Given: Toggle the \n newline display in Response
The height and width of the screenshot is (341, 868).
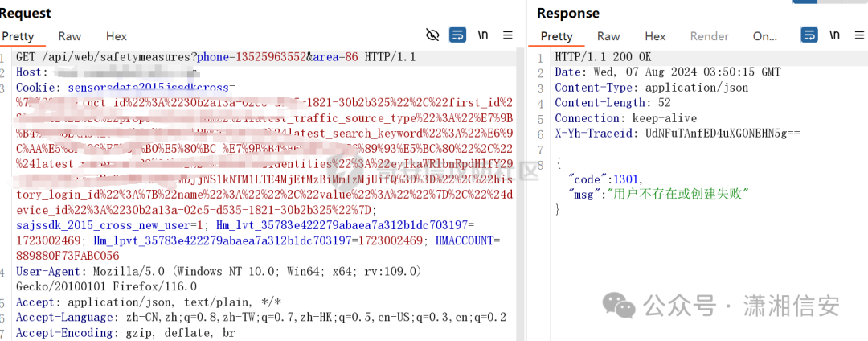Looking at the screenshot, I should coord(835,35).
